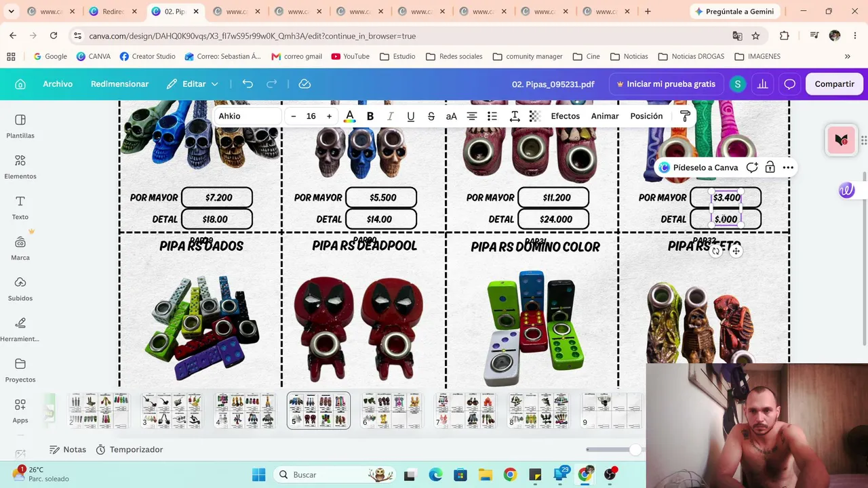The width and height of the screenshot is (868, 488).
Task: Open more options for selected element
Action: pyautogui.click(x=788, y=167)
